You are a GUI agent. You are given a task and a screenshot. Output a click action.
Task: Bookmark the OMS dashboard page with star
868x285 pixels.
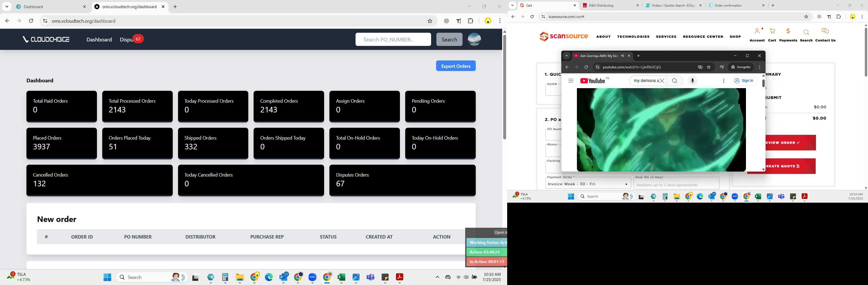430,21
